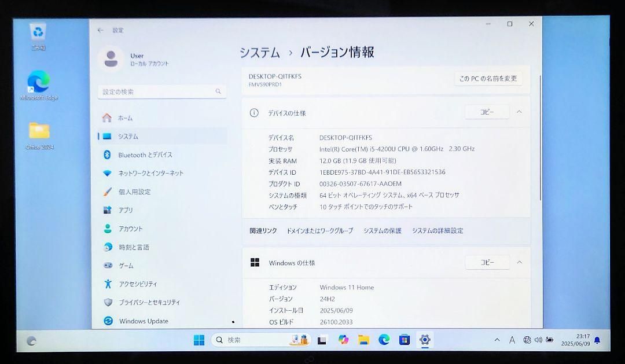
Task: Select the product ID 00326-03507-67617-AAOEM
Action: tap(361, 184)
